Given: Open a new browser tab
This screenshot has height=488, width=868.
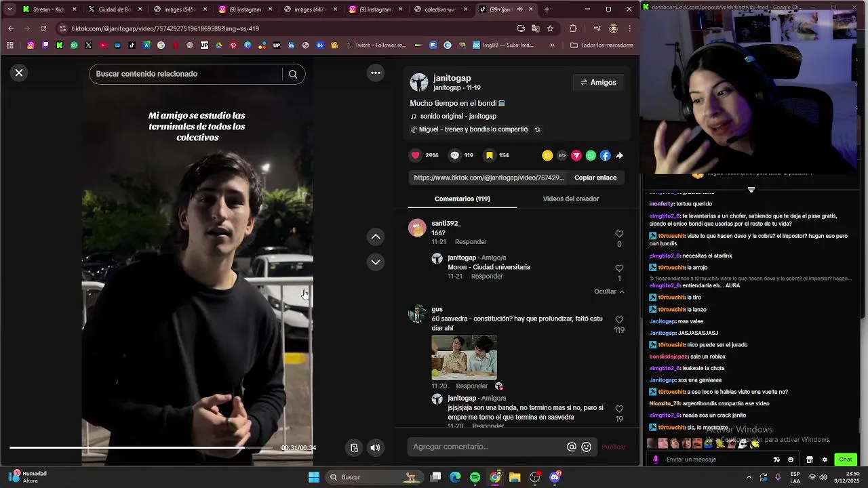Looking at the screenshot, I should 547,9.
